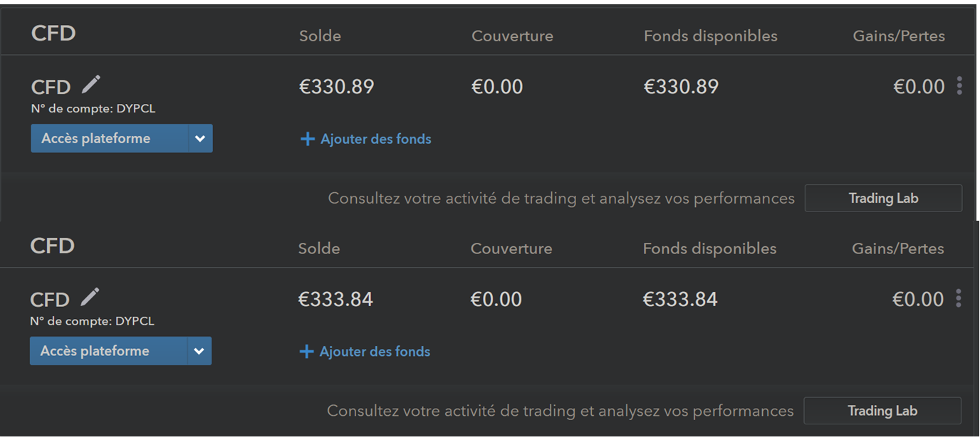Click the Ajouter des fonds text below €330.89
The height and width of the screenshot is (440, 980).
(376, 139)
